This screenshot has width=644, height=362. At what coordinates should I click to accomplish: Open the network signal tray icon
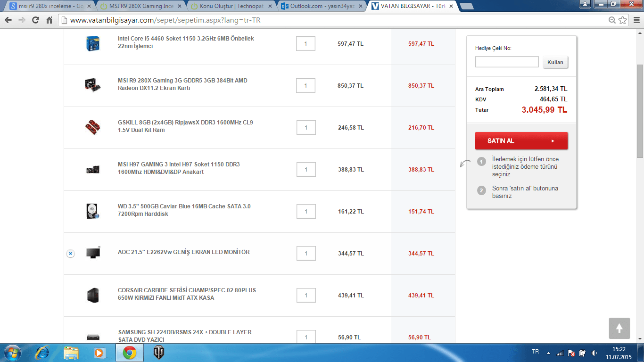tap(560, 353)
